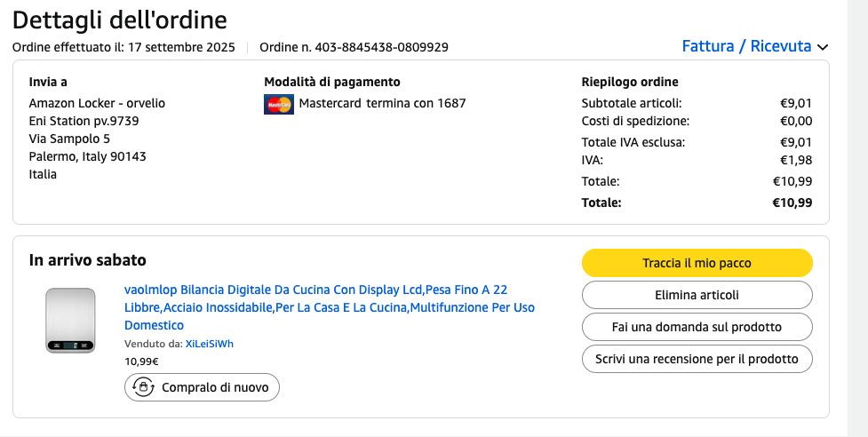
Task: Click the Mastercard card logo icon
Action: click(x=279, y=104)
